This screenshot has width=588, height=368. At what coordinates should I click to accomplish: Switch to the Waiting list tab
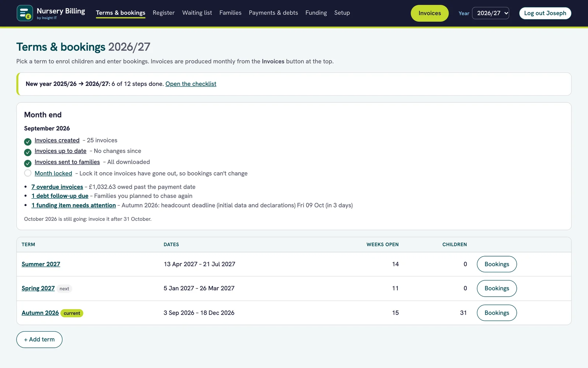[x=197, y=13]
